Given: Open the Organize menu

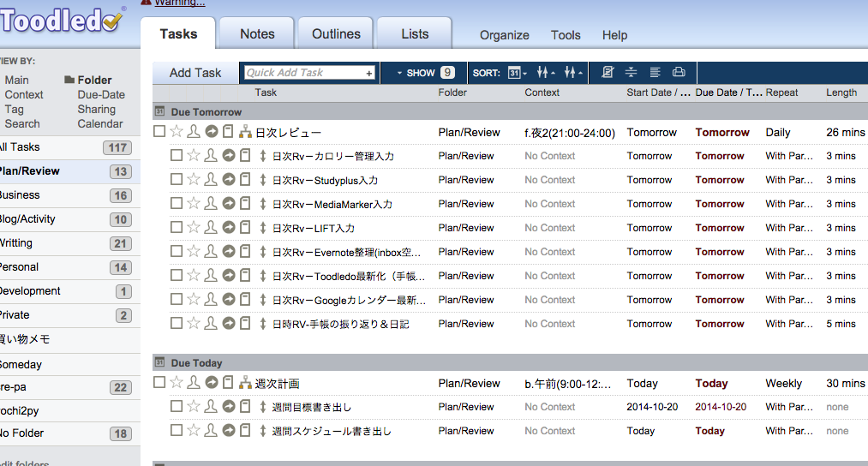Looking at the screenshot, I should (x=505, y=35).
